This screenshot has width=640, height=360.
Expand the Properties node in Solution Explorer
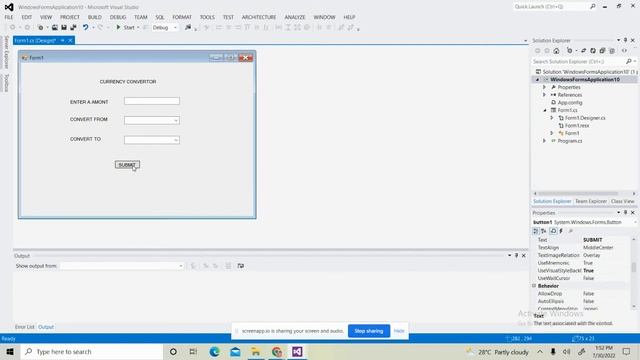(x=544, y=87)
